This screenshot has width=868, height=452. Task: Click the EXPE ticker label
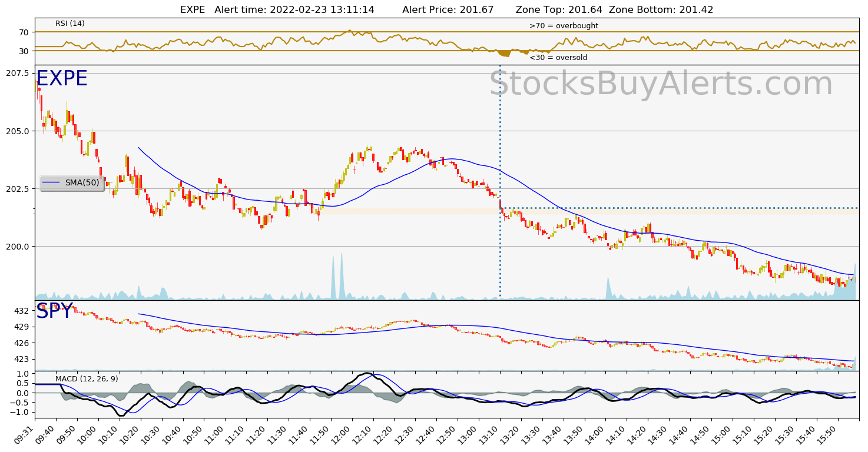[x=62, y=79]
